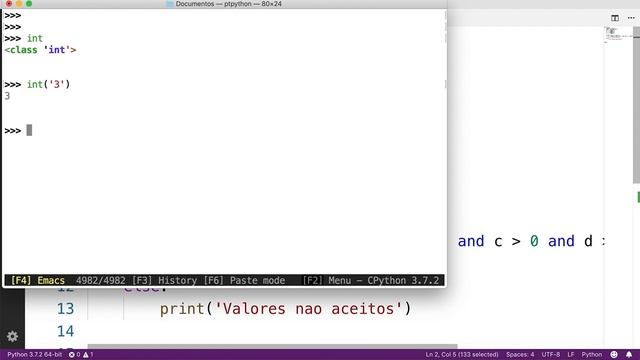Click the 'and c > 0 and d' code text
Screen dimensions: 640x360
[525, 241]
